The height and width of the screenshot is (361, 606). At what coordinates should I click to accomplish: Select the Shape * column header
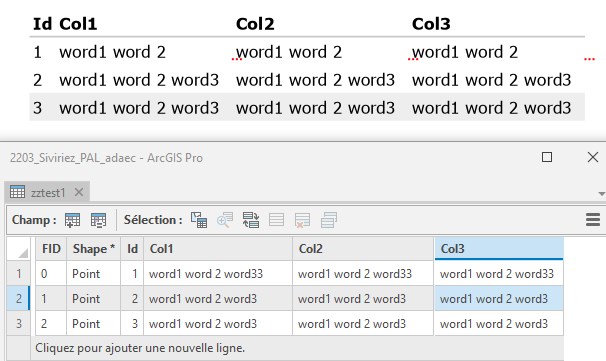click(94, 249)
